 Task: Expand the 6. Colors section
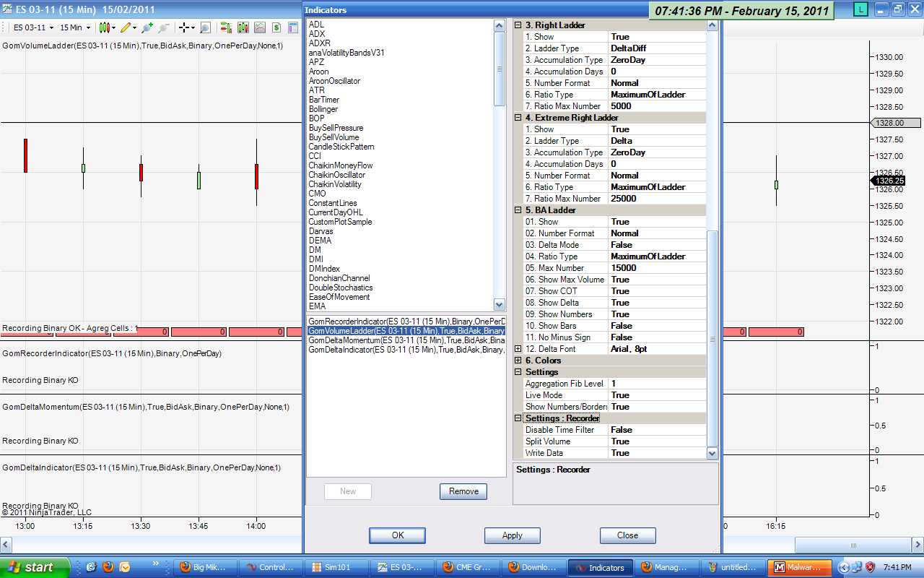pyautogui.click(x=518, y=361)
